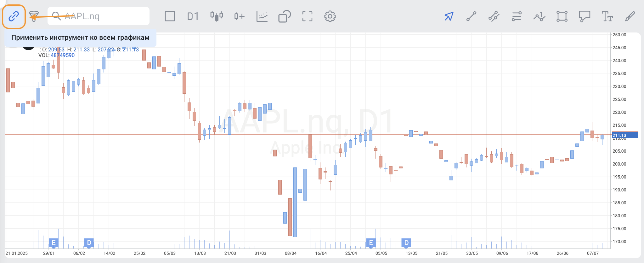Select the trend line drawing tool
This screenshot has height=263, width=644.
(x=471, y=16)
